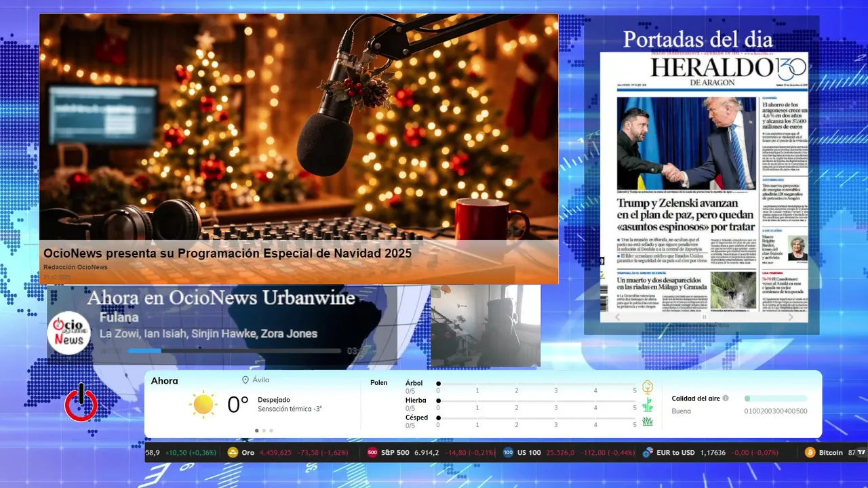Pause the newspaper covers slideshow
868x488 pixels.
click(704, 317)
